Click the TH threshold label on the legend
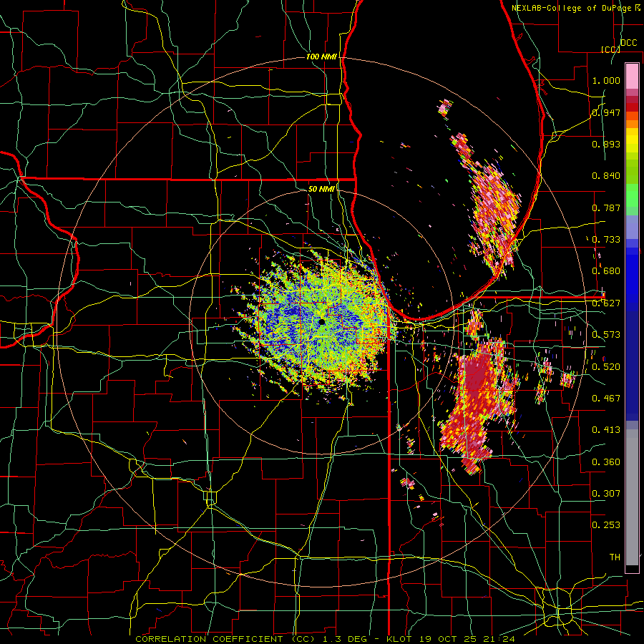The image size is (644, 644). tap(615, 557)
